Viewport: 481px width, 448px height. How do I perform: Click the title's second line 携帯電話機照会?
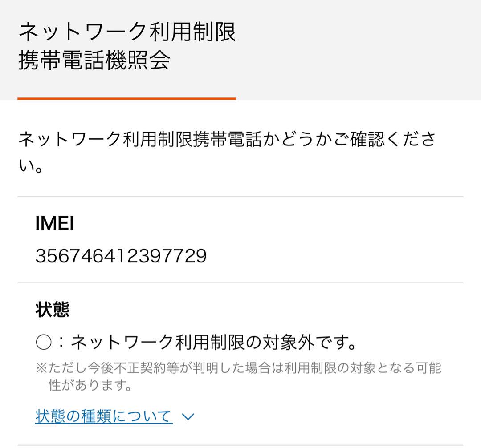[94, 60]
